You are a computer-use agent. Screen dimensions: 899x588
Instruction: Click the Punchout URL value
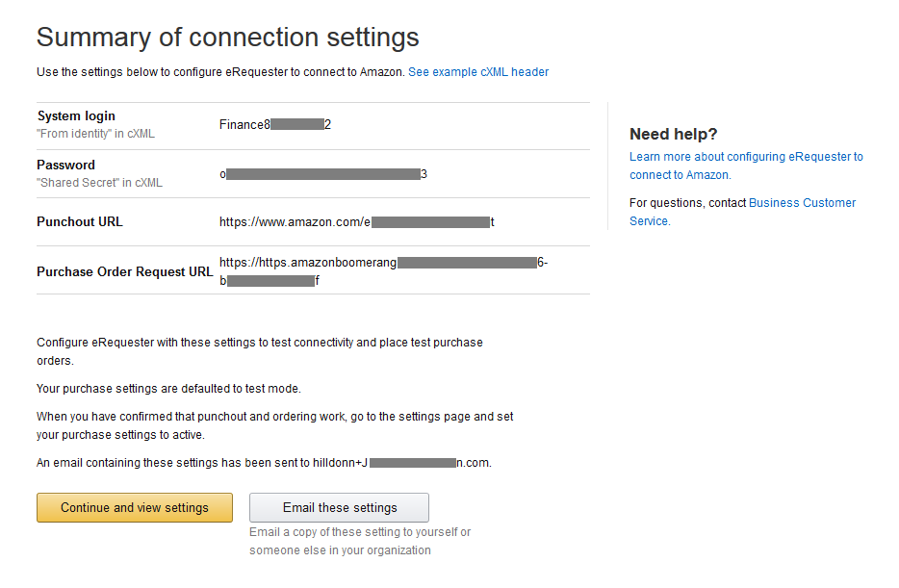pos(356,222)
